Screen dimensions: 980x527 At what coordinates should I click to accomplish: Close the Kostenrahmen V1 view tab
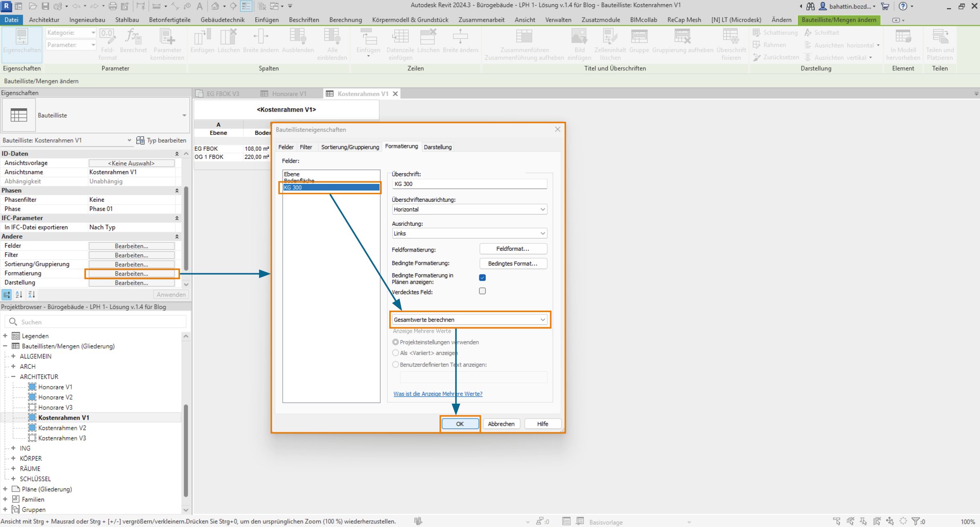pos(395,94)
